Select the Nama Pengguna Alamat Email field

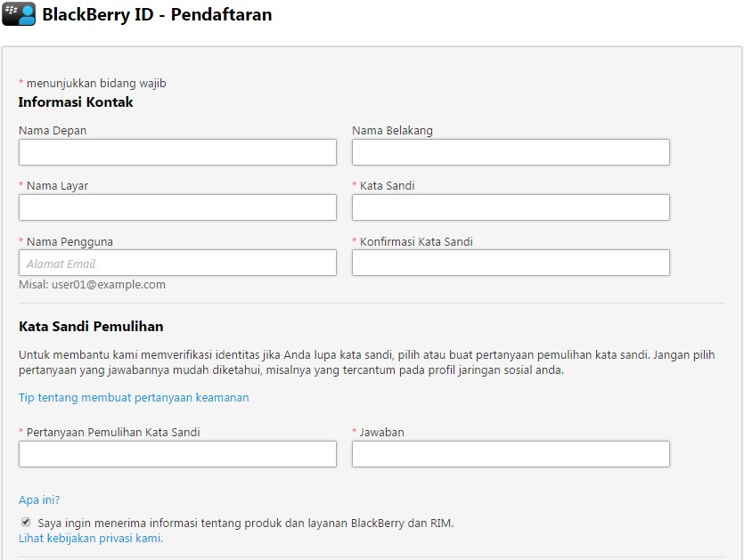pos(177,263)
